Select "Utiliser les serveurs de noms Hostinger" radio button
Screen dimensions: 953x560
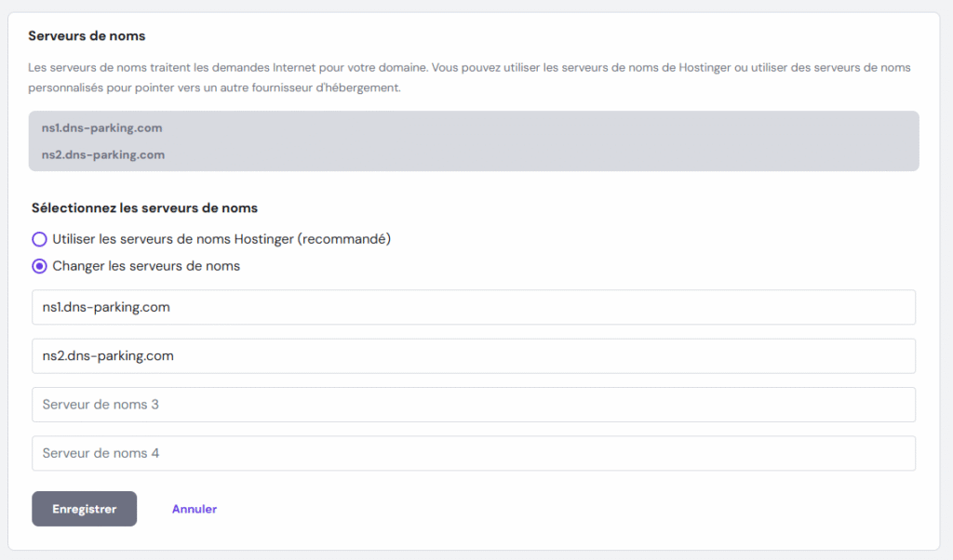(39, 239)
